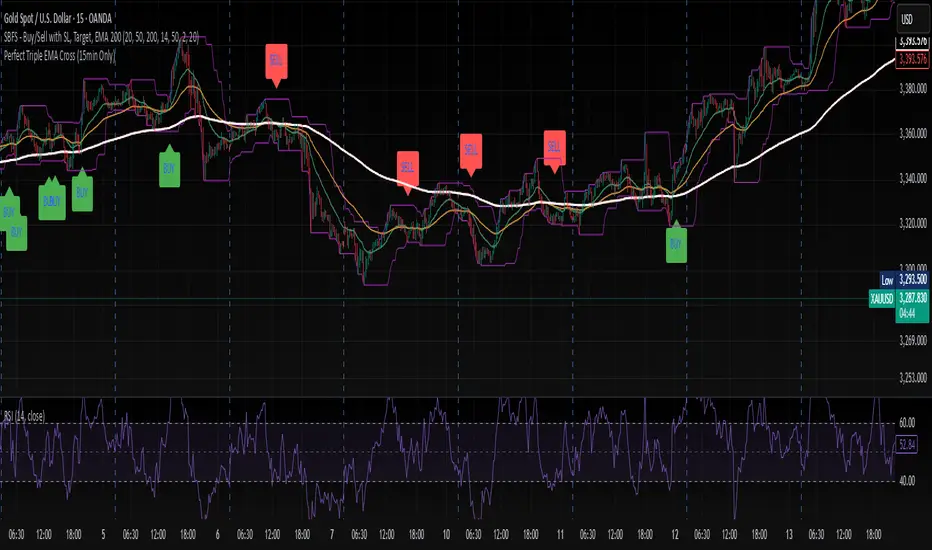Click date label 10 on time axis
This screenshot has height=550, width=932.
446,535
